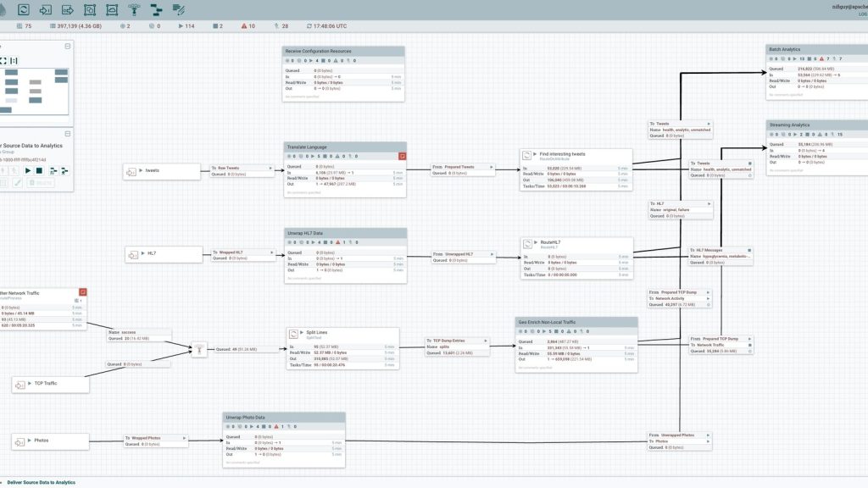The image size is (868, 488).
Task: Click the Delete button in the Operate panel
Action: point(40,183)
